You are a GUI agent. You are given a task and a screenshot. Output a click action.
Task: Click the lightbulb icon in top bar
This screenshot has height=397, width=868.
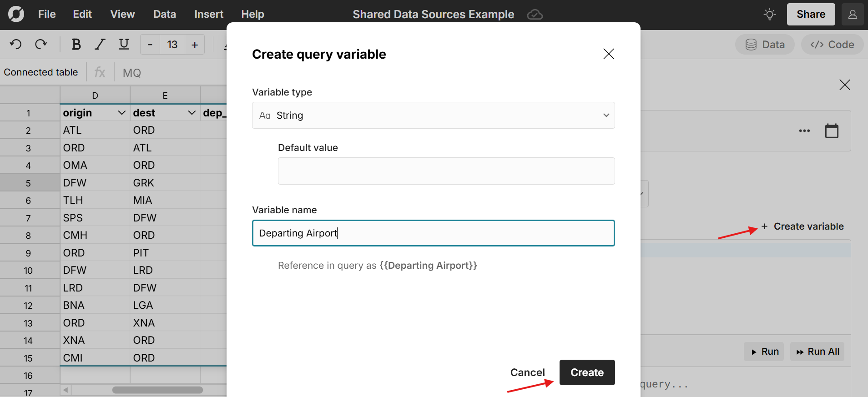[x=769, y=15]
